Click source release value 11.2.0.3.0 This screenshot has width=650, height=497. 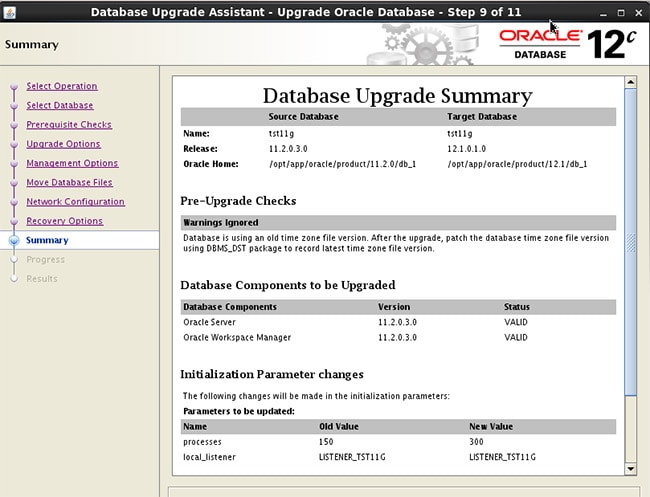point(288,149)
